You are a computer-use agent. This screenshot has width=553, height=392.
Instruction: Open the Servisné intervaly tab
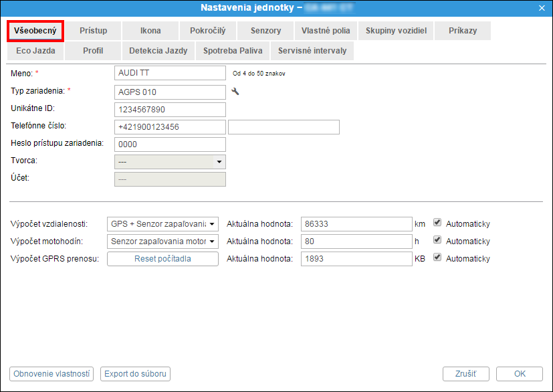312,51
